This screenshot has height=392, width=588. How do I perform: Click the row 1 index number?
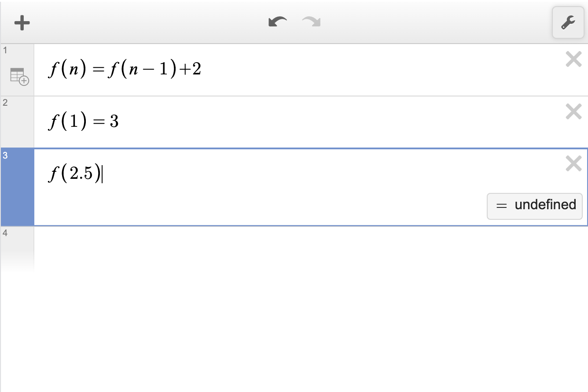pyautogui.click(x=5, y=50)
